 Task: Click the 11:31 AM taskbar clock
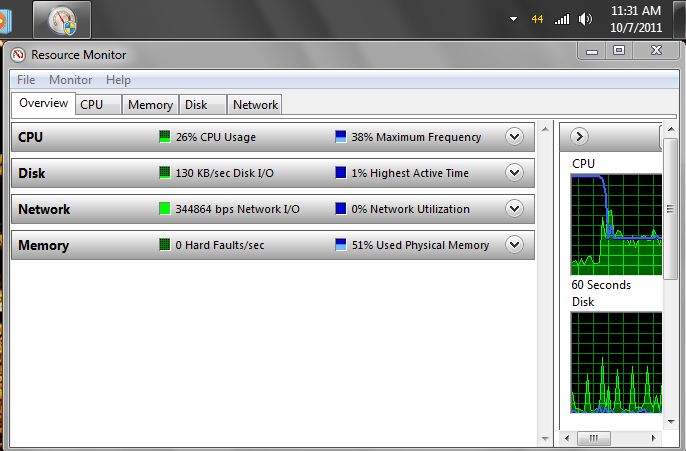[x=636, y=19]
